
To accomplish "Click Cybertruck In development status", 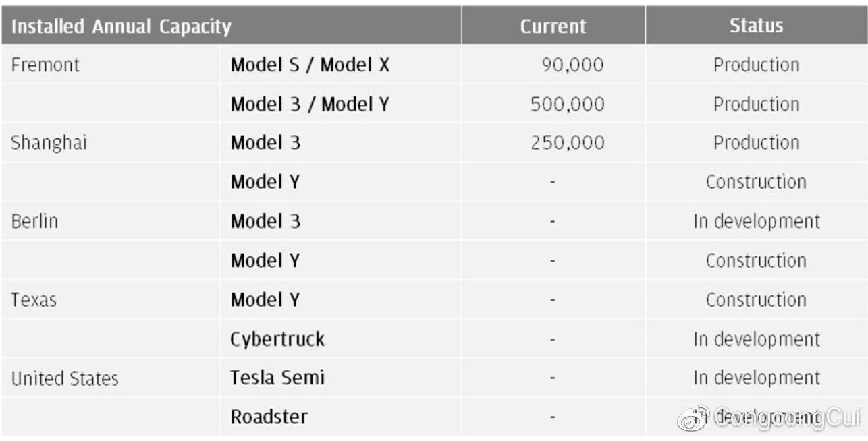I will [757, 339].
